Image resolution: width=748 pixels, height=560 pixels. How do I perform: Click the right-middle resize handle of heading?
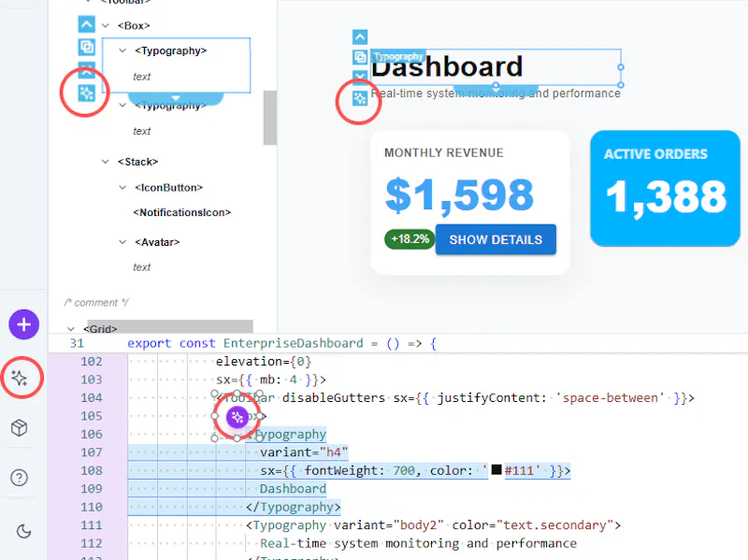pos(621,67)
